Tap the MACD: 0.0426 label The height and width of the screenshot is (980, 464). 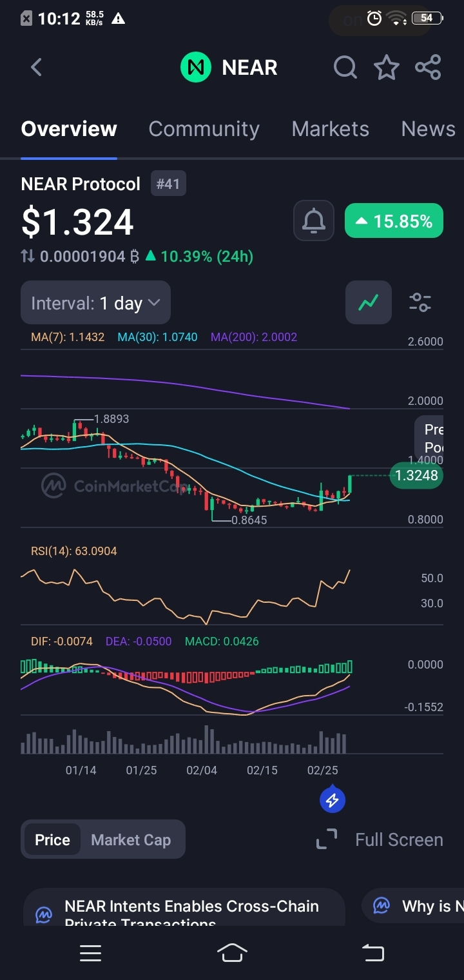point(222,642)
